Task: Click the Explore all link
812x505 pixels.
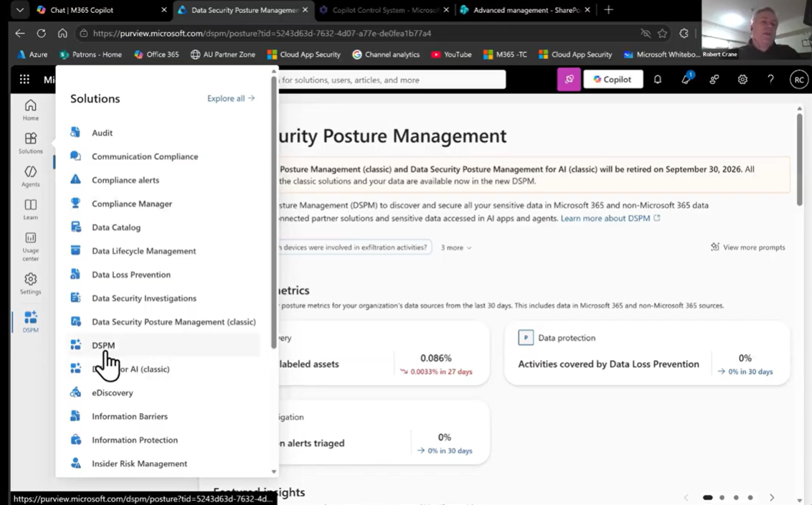Action: point(231,98)
